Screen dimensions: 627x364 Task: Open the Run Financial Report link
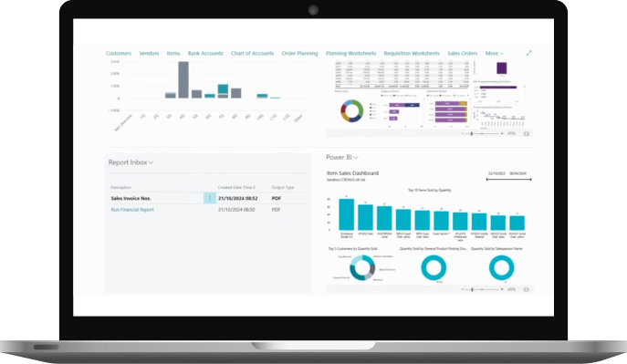tap(132, 210)
